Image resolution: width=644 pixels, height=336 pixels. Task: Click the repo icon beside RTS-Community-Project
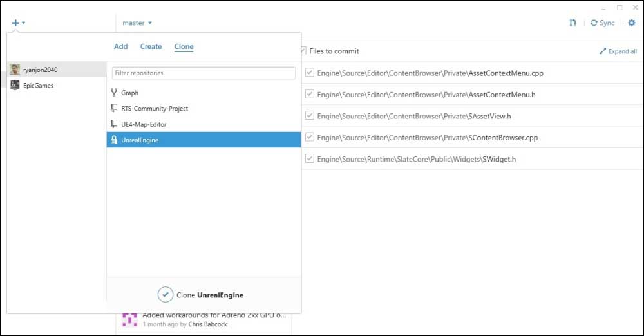tap(114, 108)
